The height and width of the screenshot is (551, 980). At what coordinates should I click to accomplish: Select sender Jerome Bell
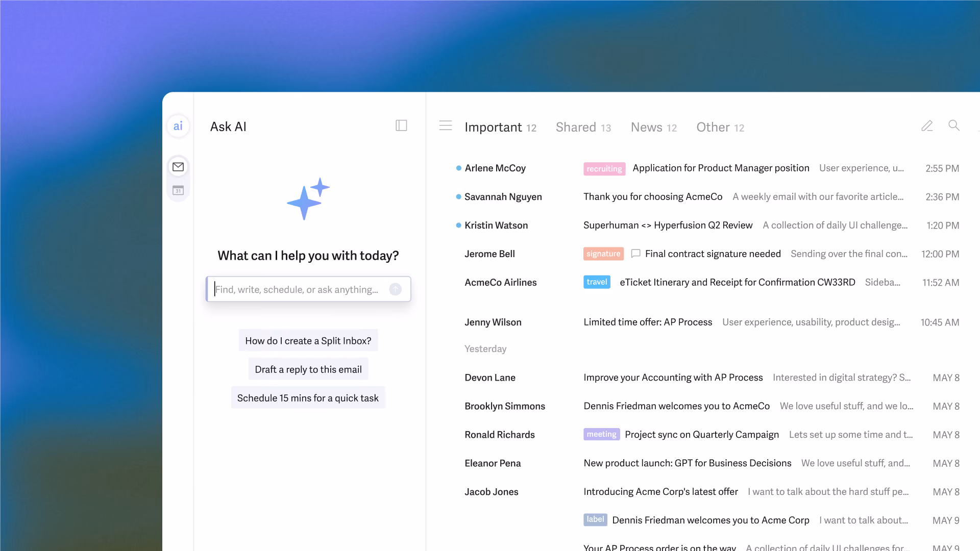[x=489, y=254]
